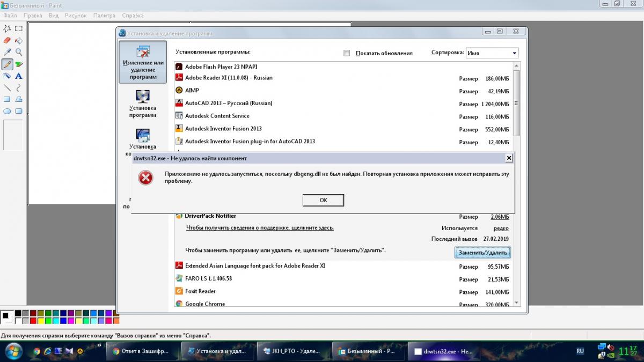Click OK in the drwtsn32.exe error dialog

click(323, 200)
